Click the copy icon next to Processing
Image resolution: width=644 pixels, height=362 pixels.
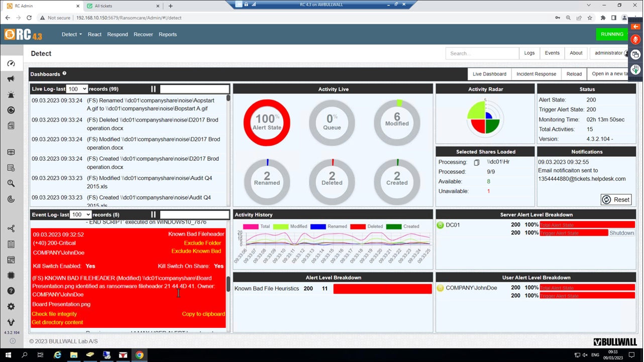pyautogui.click(x=476, y=162)
